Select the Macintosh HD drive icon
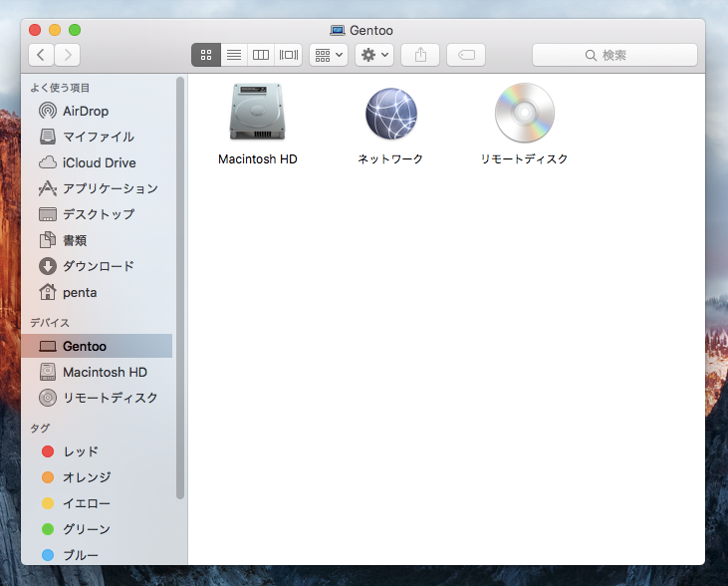Image resolution: width=728 pixels, height=586 pixels. tap(257, 112)
